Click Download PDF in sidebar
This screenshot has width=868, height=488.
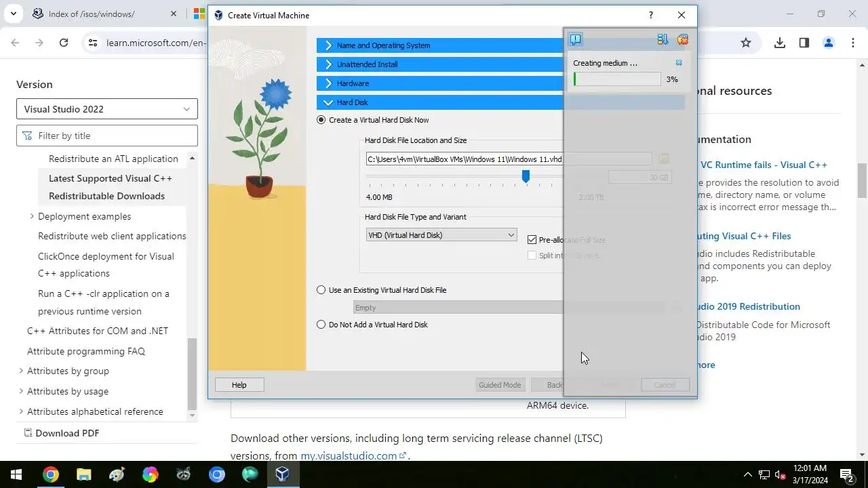click(62, 433)
